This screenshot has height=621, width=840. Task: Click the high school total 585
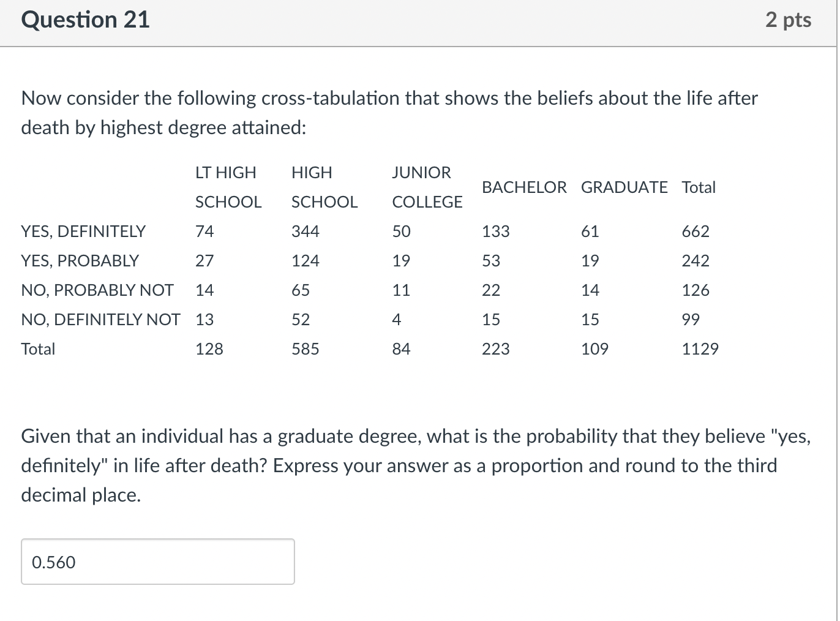[x=306, y=349]
